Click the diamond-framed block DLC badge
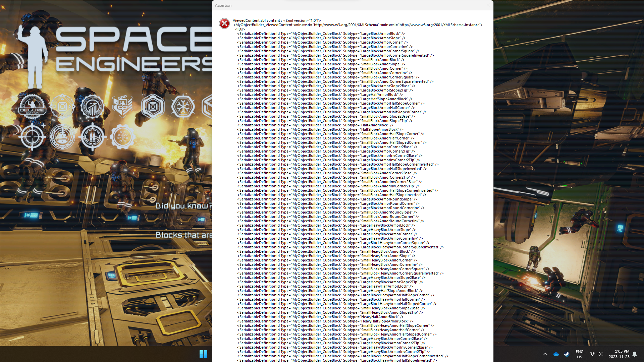644x362 pixels. tap(62, 107)
